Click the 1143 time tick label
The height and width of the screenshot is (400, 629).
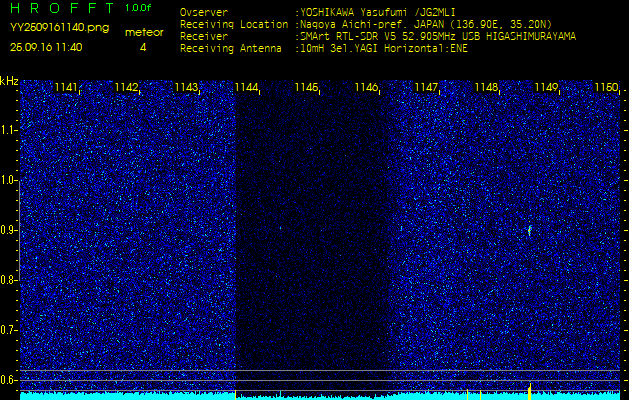186,87
